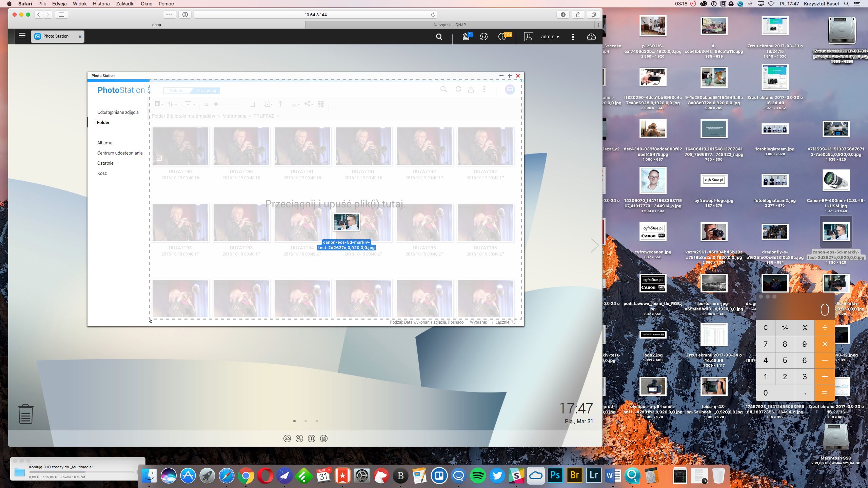Click the copy progress bar in Finder dialog
The width and height of the screenshot is (868, 488).
pyautogui.click(x=81, y=472)
